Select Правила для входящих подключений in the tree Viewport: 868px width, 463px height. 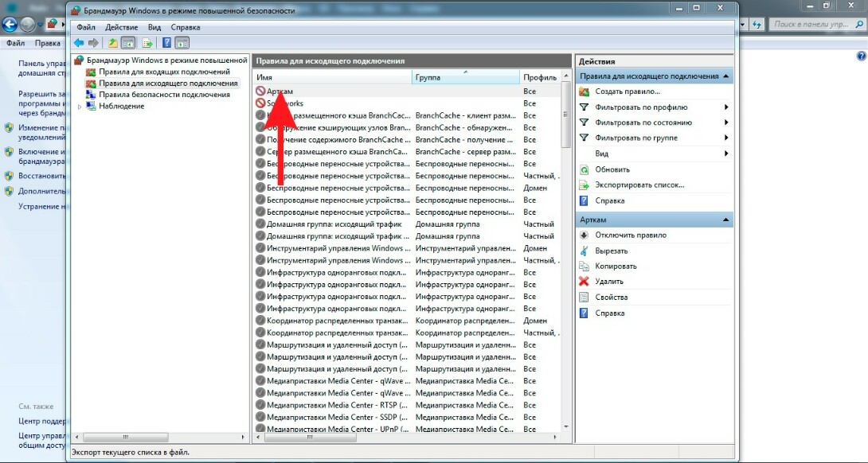tap(164, 72)
